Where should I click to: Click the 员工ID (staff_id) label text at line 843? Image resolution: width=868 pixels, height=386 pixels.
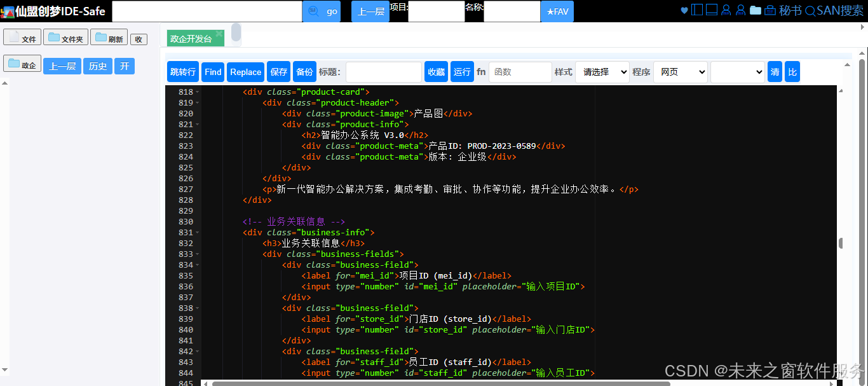[x=452, y=362]
